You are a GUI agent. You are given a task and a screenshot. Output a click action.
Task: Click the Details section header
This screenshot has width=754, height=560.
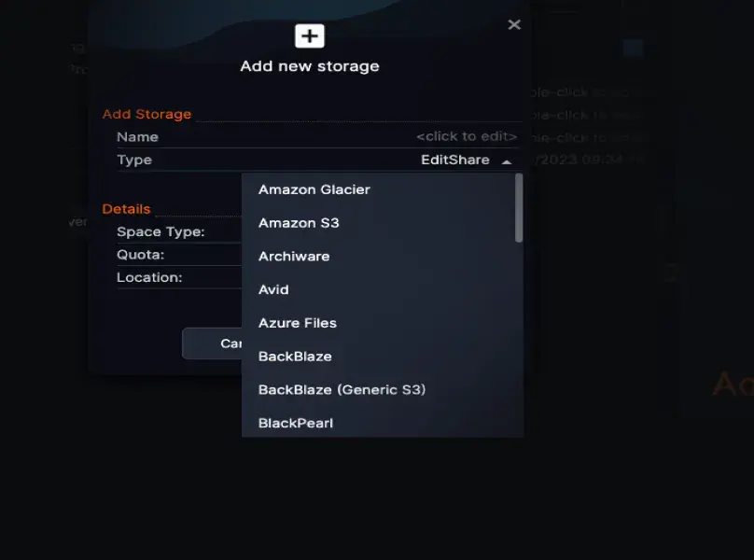pos(126,209)
